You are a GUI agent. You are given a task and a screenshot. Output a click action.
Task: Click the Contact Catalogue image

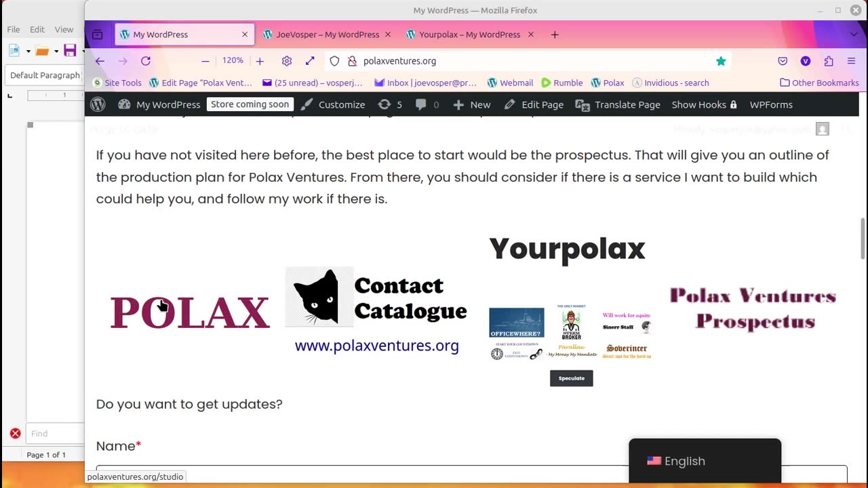[377, 311]
